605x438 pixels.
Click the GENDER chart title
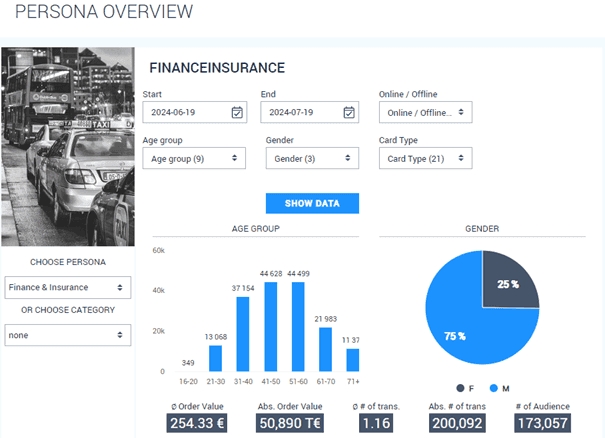click(x=482, y=229)
